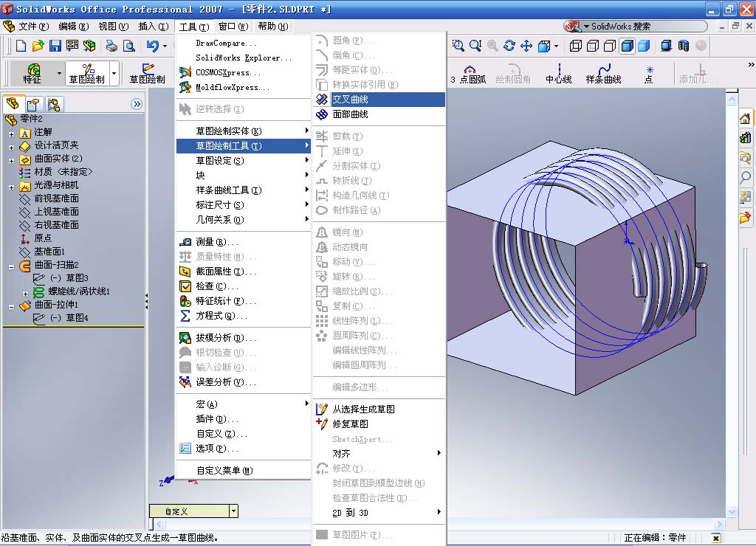Image resolution: width=756 pixels, height=546 pixels.
Task: Expand the 螺旋线/涡状线1 node
Action: pos(25,293)
